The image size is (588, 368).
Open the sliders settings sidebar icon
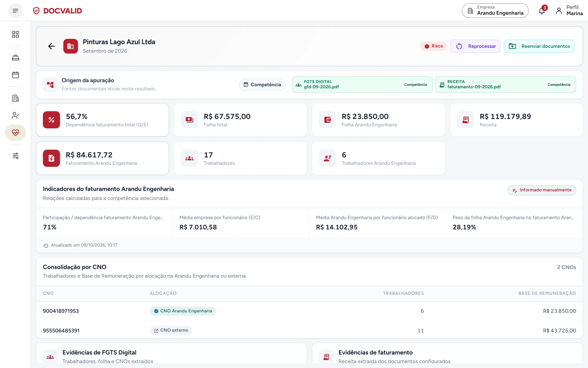coord(16,156)
